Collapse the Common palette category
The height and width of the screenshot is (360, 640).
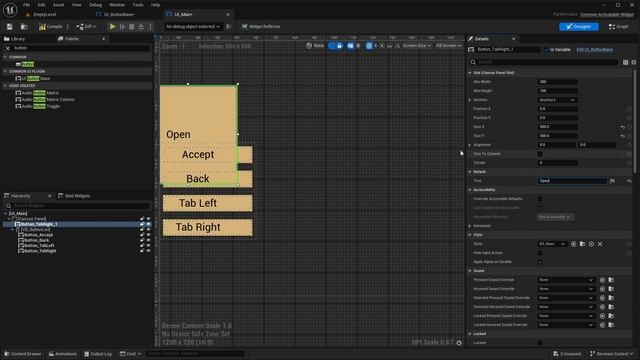click(5, 57)
